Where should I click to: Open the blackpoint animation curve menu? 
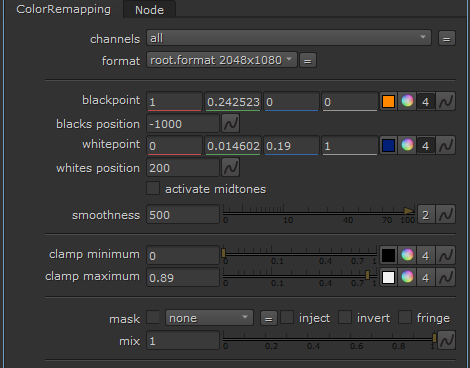(446, 101)
